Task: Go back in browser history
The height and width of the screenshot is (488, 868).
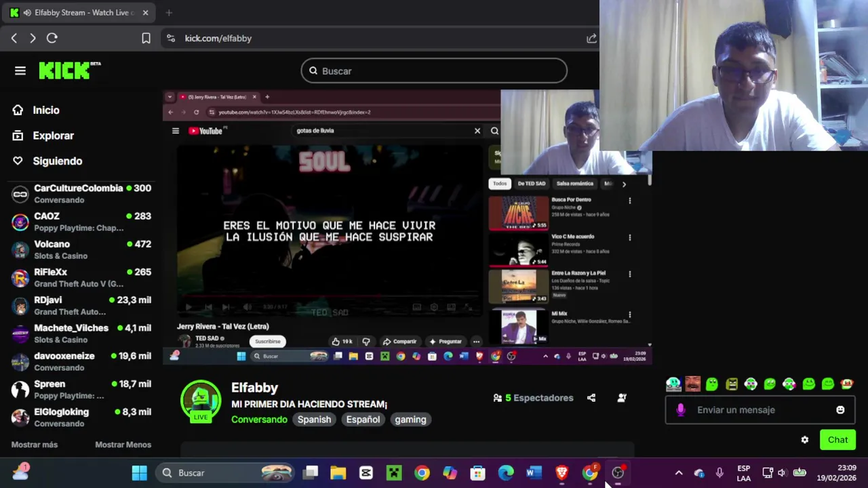Action: pos(14,39)
